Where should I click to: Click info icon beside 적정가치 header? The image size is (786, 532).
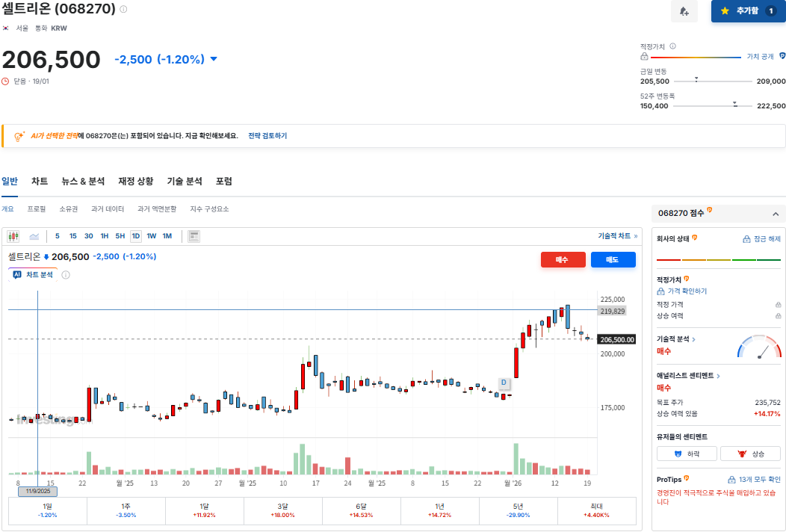click(x=672, y=46)
